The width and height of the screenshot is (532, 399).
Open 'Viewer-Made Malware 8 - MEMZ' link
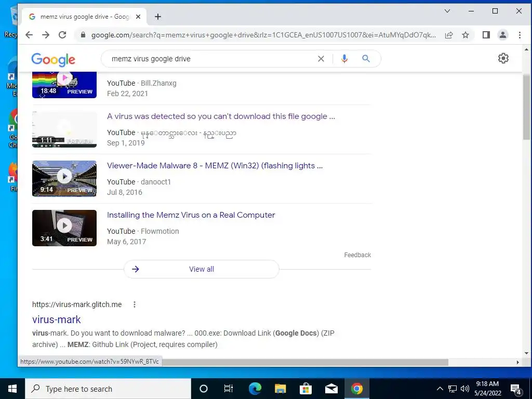[215, 166]
